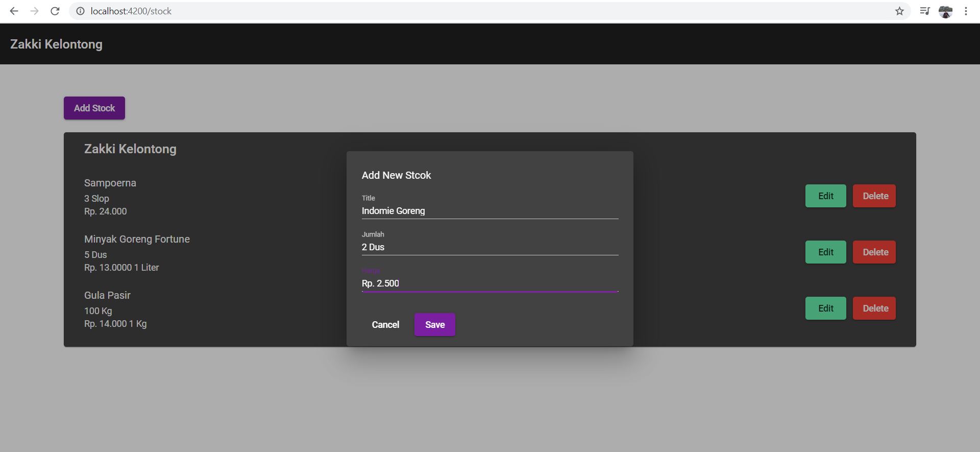Click the address bar URL localhost:4200/stock
The image size is (980, 452).
(x=131, y=11)
